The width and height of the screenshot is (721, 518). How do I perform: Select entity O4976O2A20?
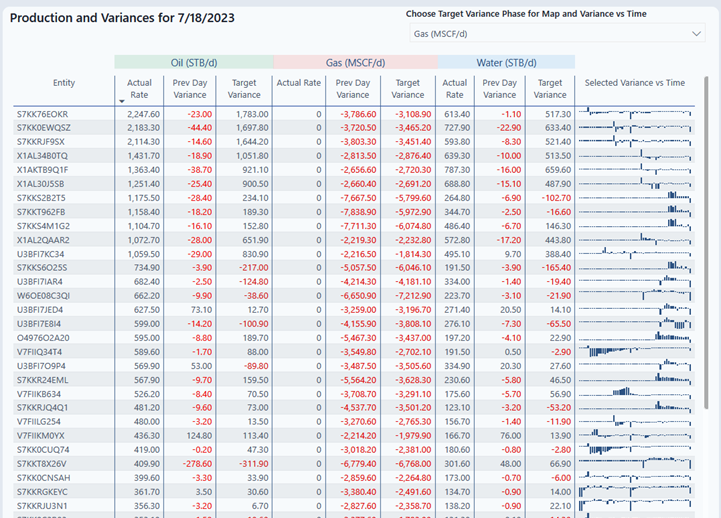[x=43, y=338]
